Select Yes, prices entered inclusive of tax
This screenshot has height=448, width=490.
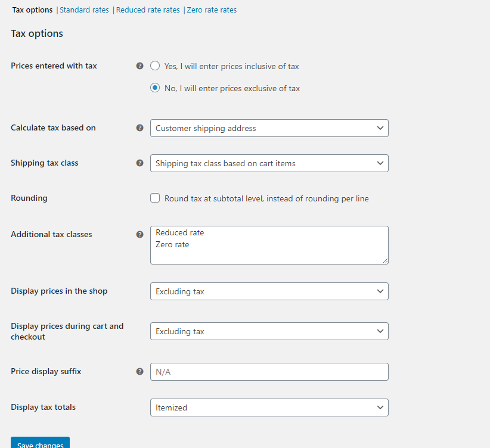tap(155, 66)
